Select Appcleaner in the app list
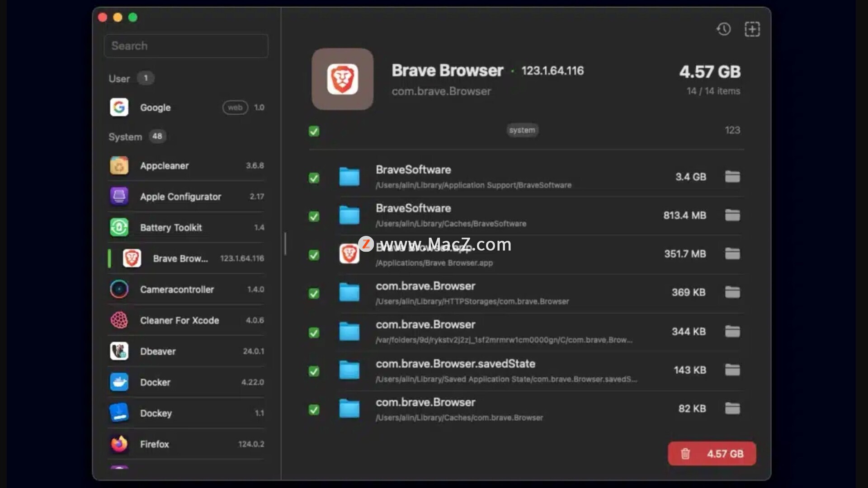Image resolution: width=868 pixels, height=488 pixels. point(186,166)
